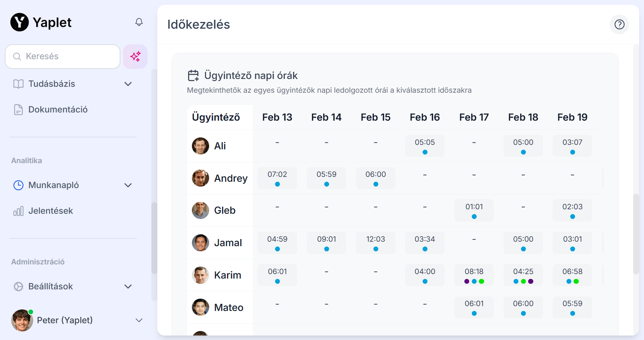Screen dimensions: 644x340
Task: Open the help question mark icon
Action: point(619,24)
